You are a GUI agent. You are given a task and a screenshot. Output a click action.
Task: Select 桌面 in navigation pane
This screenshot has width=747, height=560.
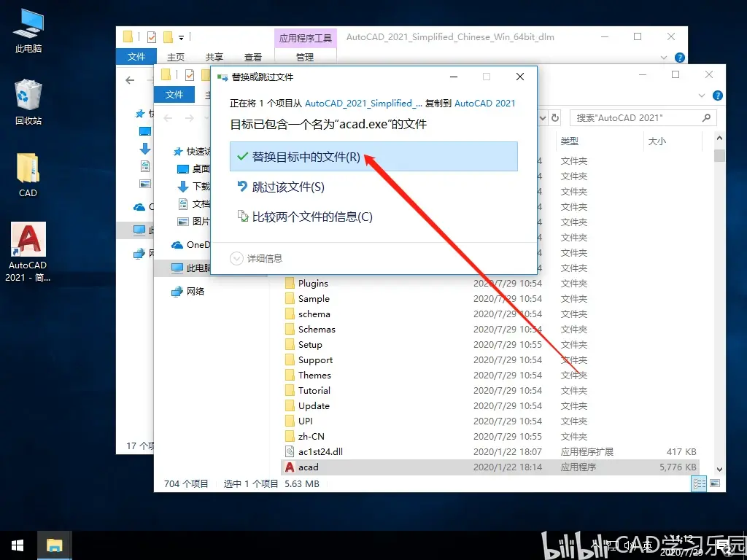coord(195,168)
